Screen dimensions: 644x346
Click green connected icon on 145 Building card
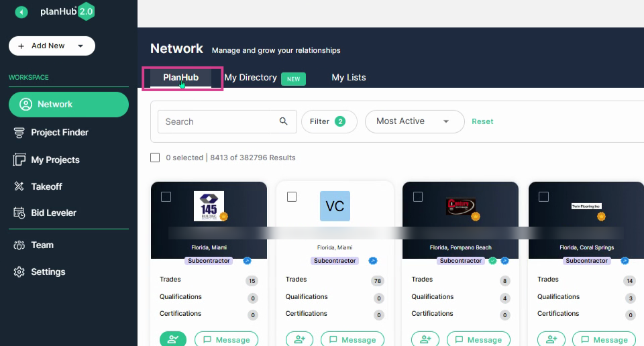(x=173, y=339)
